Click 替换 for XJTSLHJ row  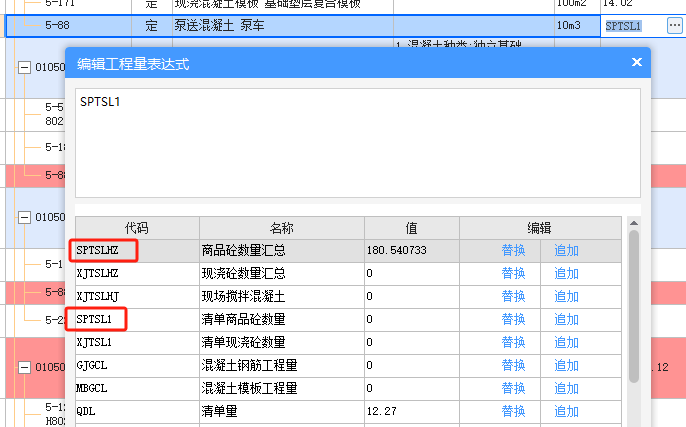(x=513, y=296)
